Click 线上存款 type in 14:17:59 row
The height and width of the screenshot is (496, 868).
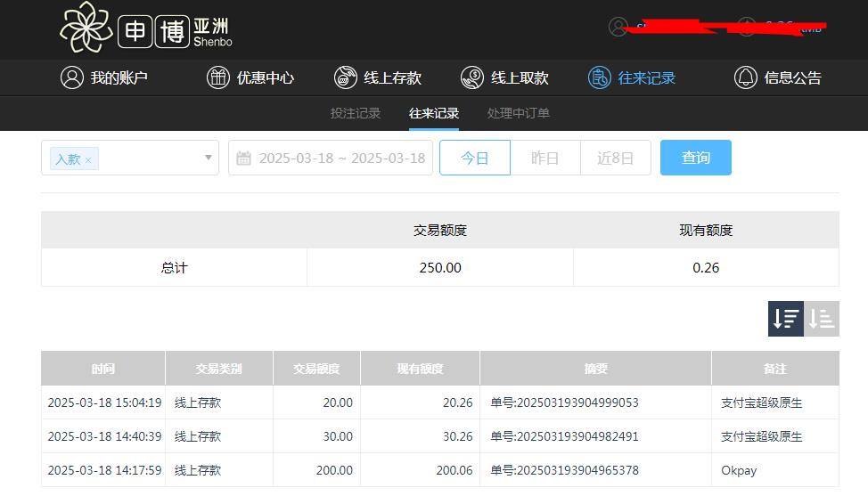pos(198,470)
